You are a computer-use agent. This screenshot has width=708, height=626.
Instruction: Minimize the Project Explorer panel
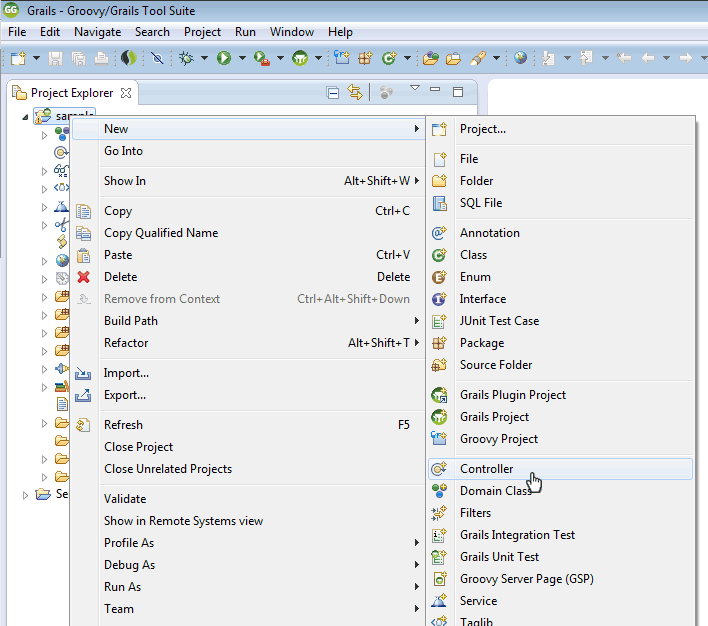(x=435, y=89)
